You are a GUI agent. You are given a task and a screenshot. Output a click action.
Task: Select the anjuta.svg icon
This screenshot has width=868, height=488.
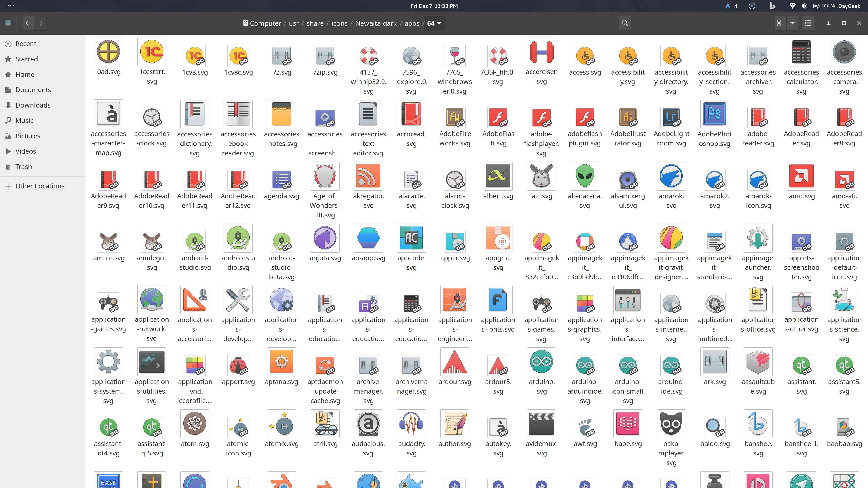coord(325,238)
